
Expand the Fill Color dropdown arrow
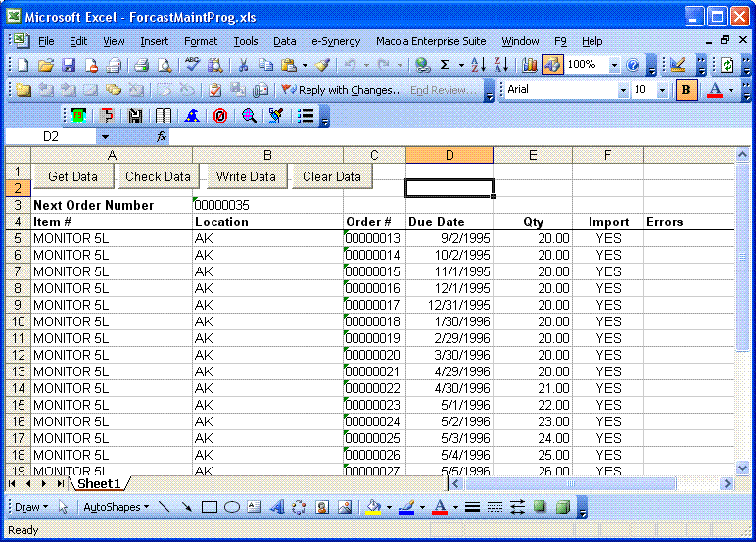pos(389,507)
